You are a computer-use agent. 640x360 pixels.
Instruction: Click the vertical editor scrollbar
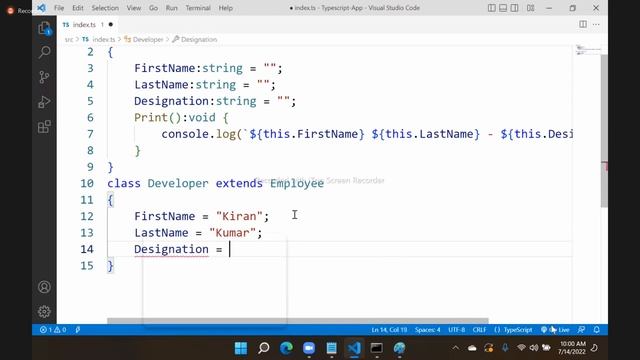(x=604, y=131)
